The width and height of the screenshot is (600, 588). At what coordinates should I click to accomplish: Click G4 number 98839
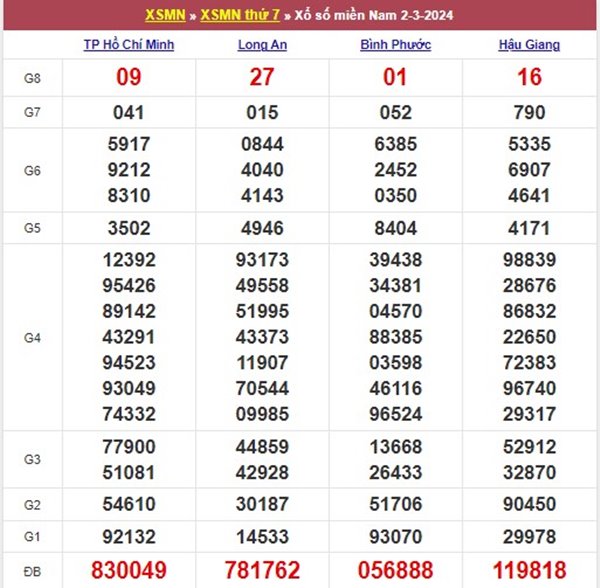point(529,261)
